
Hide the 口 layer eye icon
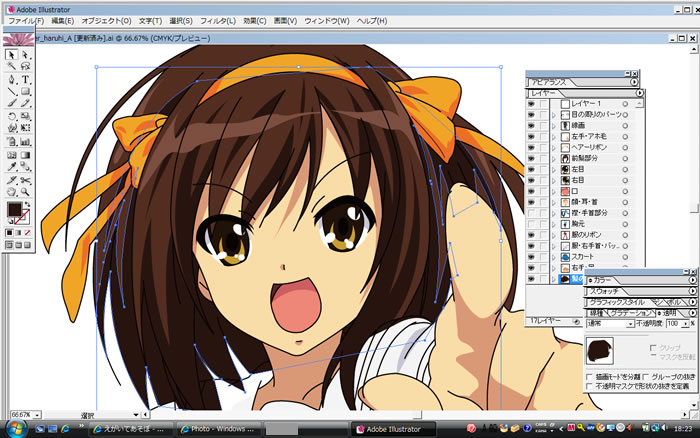[531, 191]
